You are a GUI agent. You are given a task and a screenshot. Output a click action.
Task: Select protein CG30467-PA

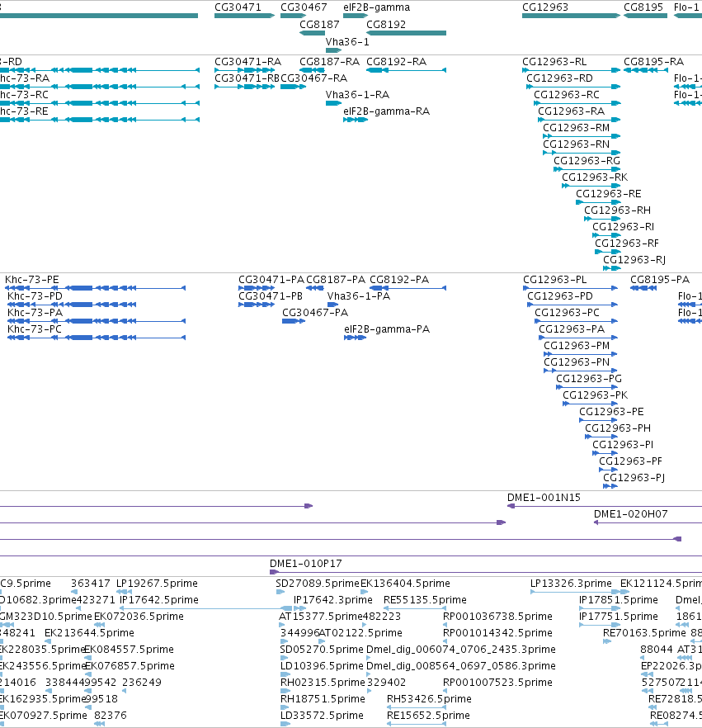pos(294,321)
